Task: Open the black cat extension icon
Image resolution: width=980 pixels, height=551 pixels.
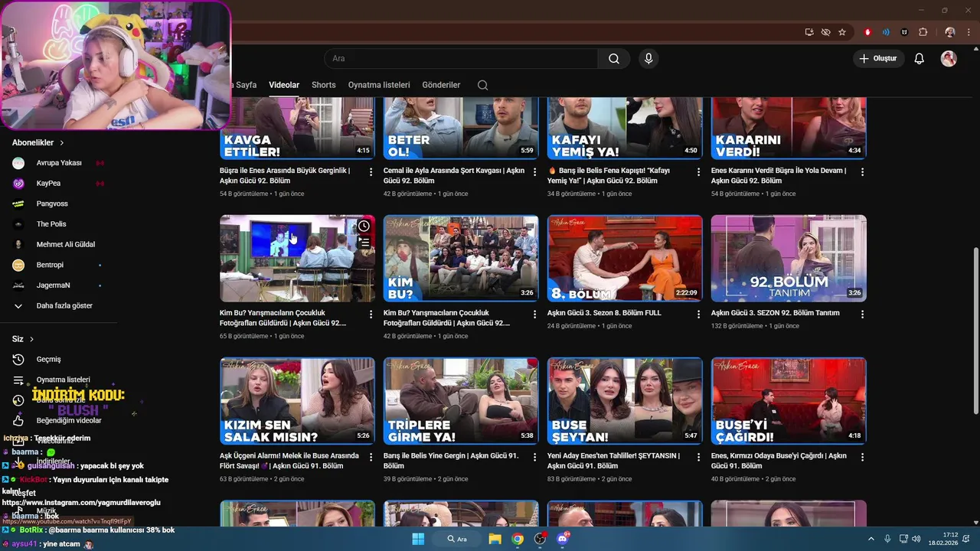Action: tap(904, 32)
